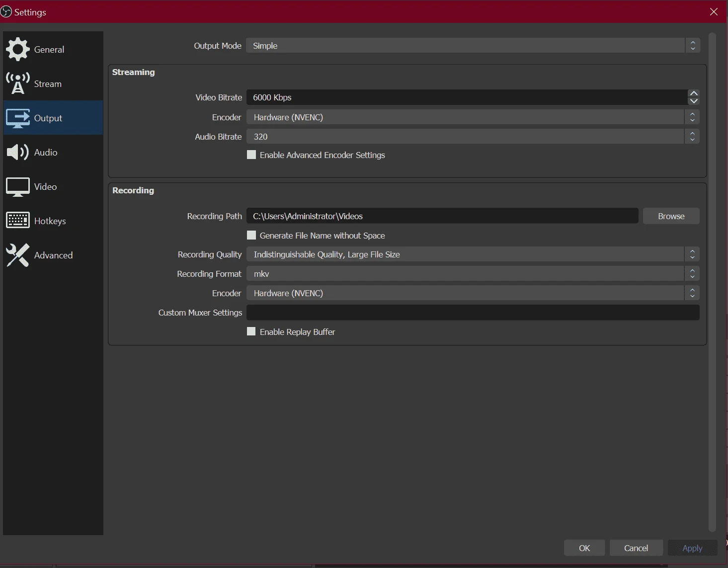Click the Recording group heading

(x=133, y=190)
